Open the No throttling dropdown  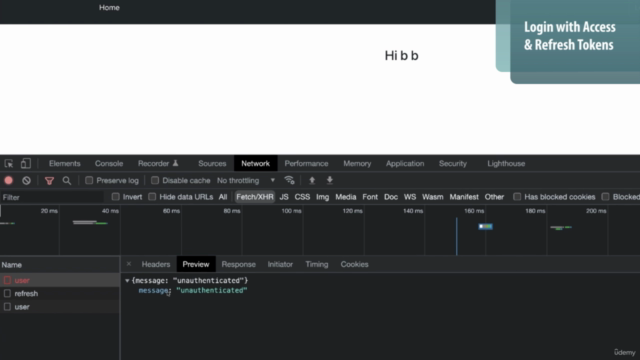(x=246, y=180)
